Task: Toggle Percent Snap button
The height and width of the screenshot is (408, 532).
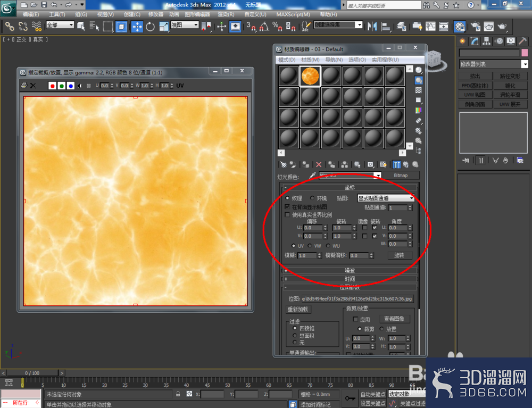Action: pyautogui.click(x=277, y=27)
